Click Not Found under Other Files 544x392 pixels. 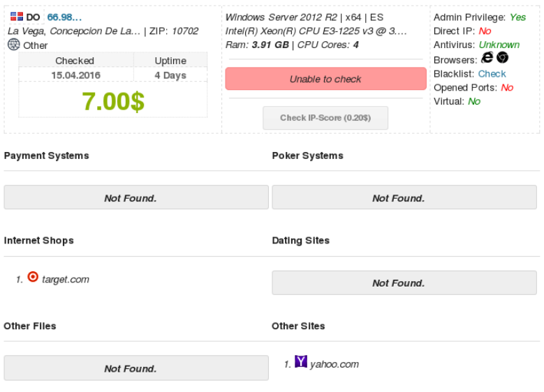coord(135,368)
